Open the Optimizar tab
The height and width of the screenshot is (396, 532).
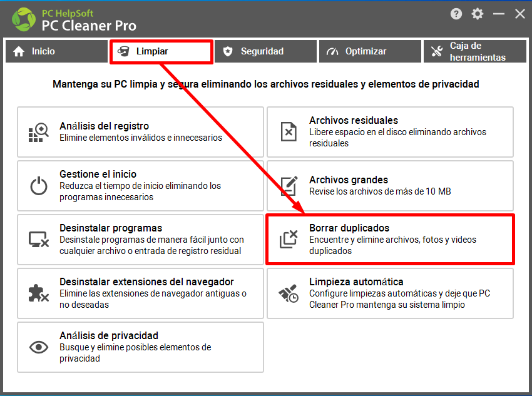370,51
